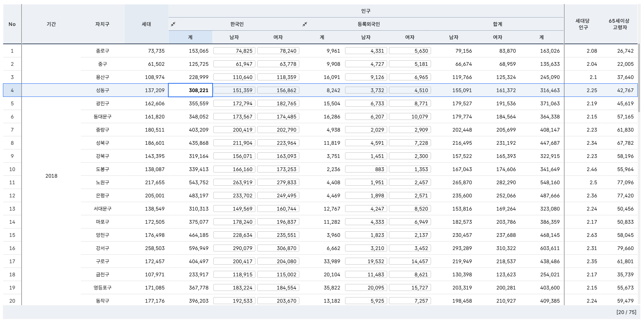This screenshot has width=644, height=322.
Task: Click 용산구 foreign male field 9,126
Action: [x=366, y=77]
